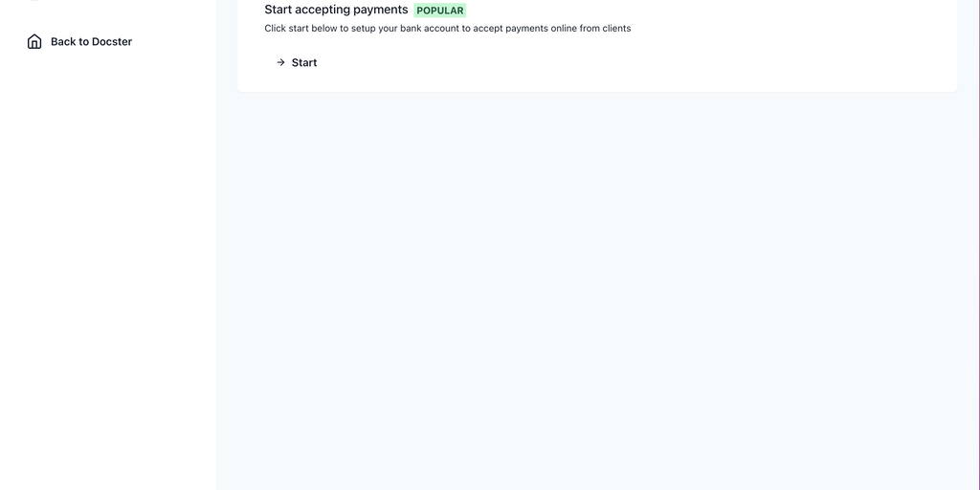980x490 pixels.
Task: Click the arrow icon before Start
Action: click(280, 62)
